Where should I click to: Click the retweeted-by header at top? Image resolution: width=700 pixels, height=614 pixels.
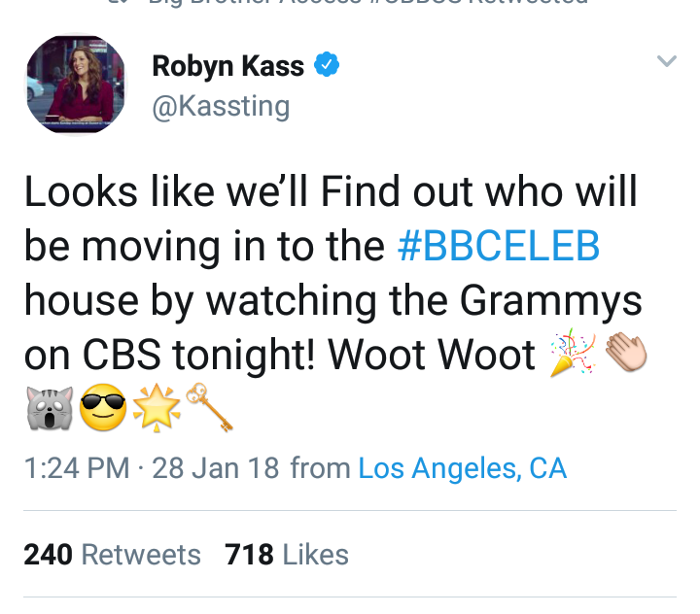click(348, 3)
